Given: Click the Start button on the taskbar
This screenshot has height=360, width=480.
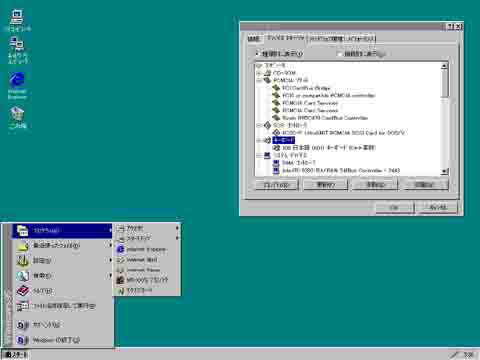Looking at the screenshot, I should tap(15, 355).
